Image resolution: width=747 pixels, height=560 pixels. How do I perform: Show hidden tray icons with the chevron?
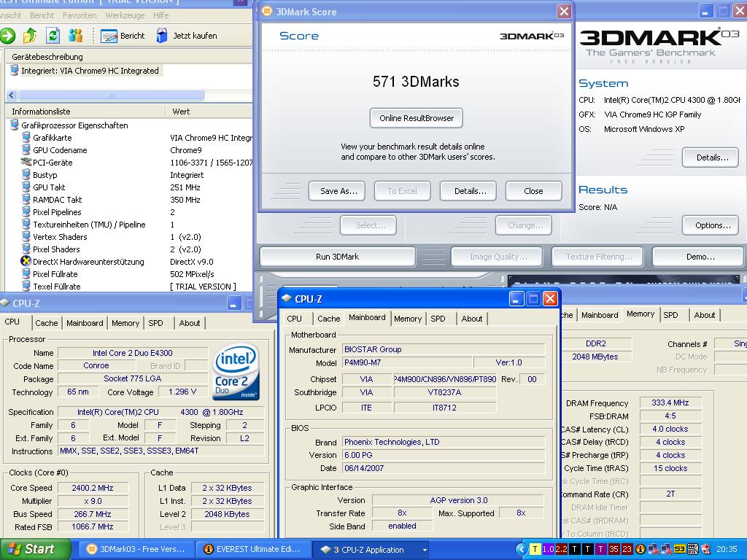tap(522, 550)
